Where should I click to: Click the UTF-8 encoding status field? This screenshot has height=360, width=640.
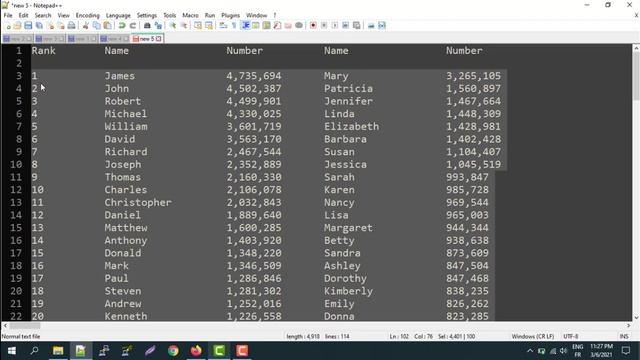[x=571, y=336]
